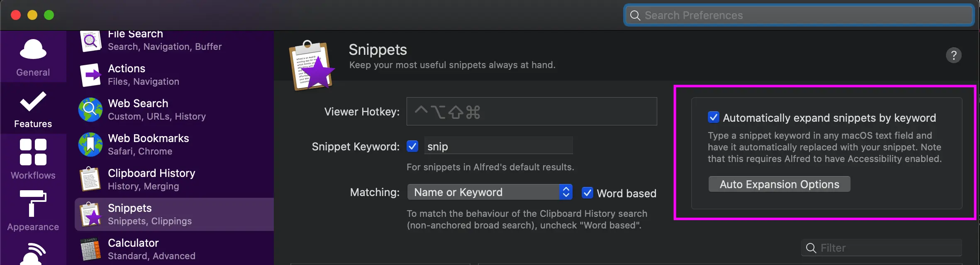
Task: Open the Actions feature icon
Action: pos(90,75)
